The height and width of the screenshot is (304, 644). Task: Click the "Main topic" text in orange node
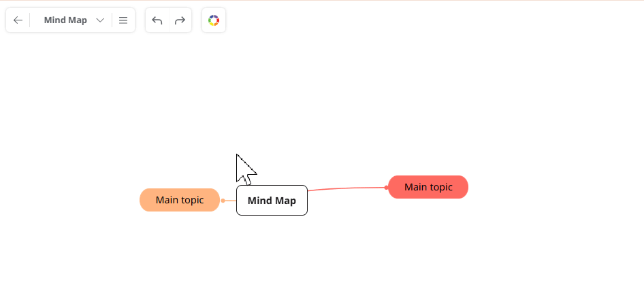(x=180, y=200)
